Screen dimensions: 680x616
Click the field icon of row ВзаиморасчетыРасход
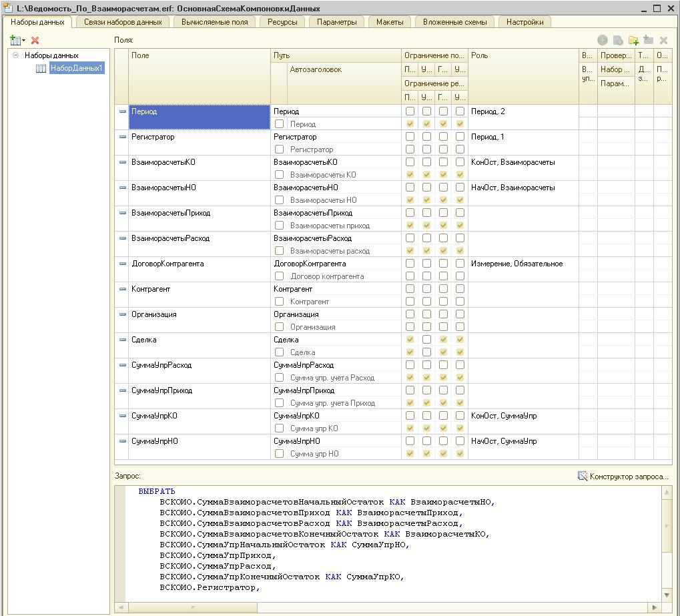(x=123, y=238)
